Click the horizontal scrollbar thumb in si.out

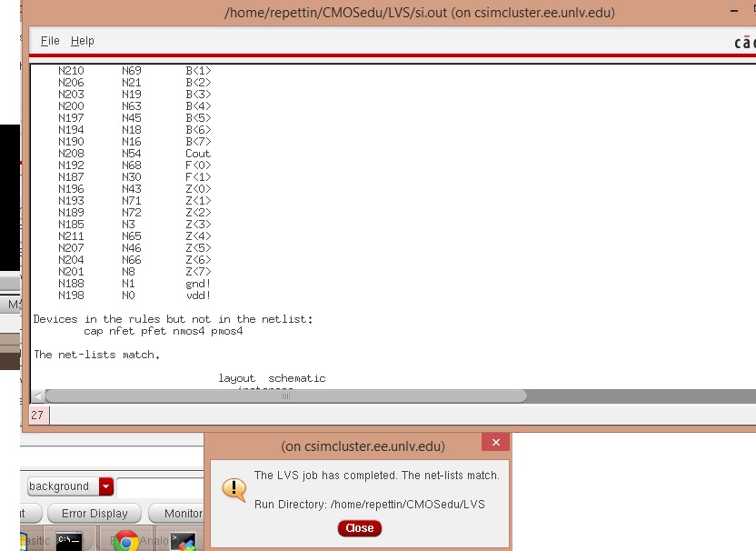click(x=285, y=396)
